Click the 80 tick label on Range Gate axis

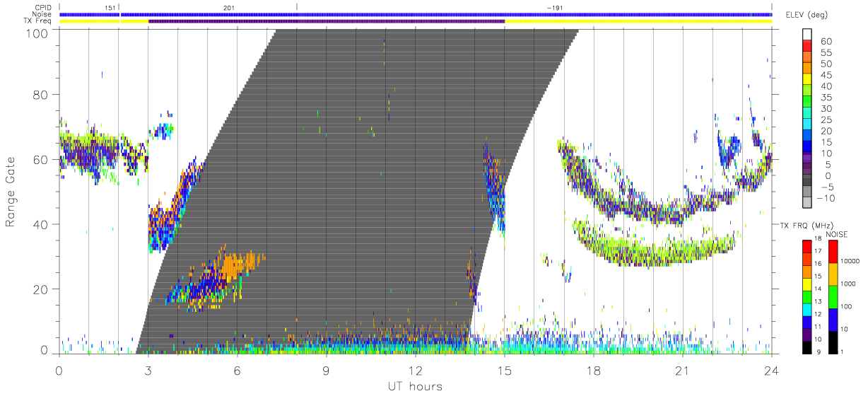(x=40, y=94)
